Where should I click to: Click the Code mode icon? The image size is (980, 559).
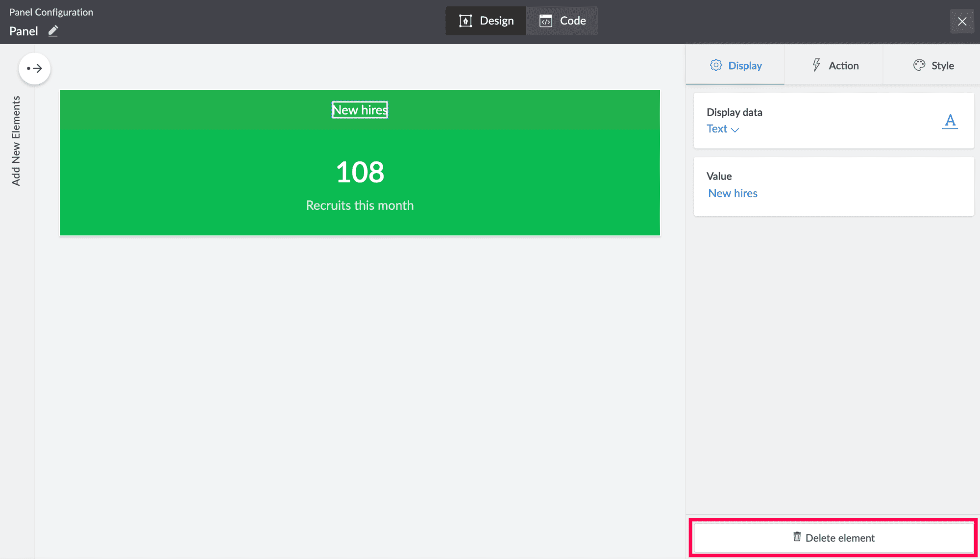click(x=545, y=21)
